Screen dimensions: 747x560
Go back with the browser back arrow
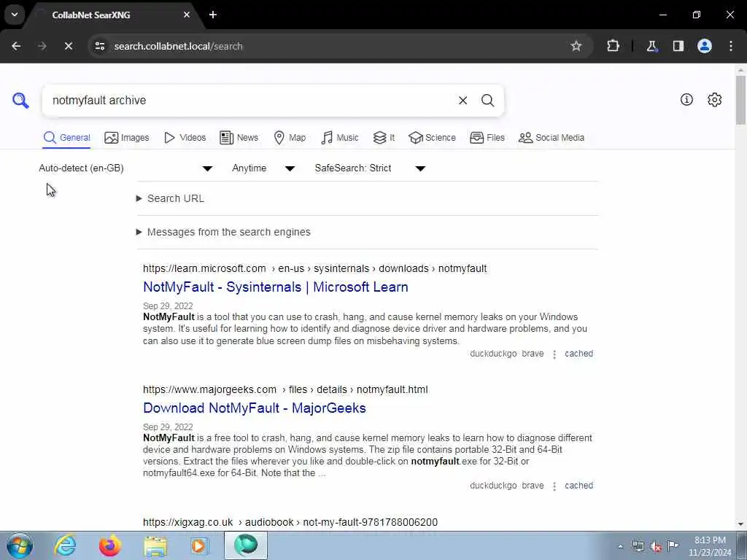click(16, 46)
